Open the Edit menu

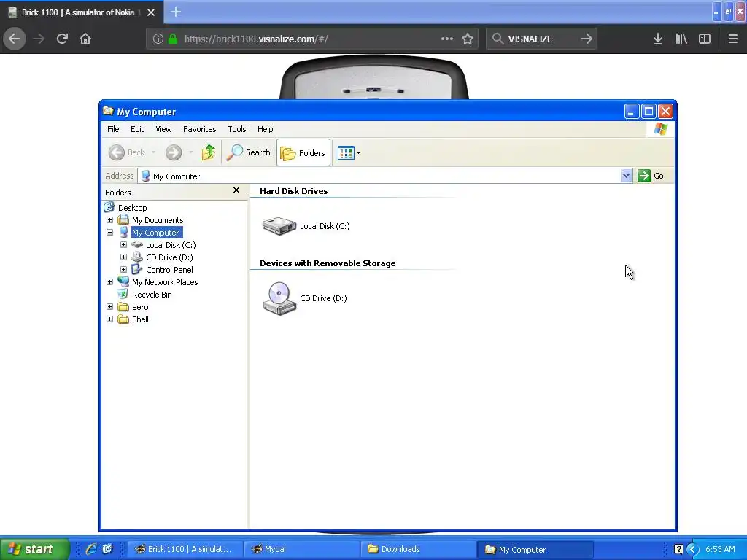coord(137,129)
